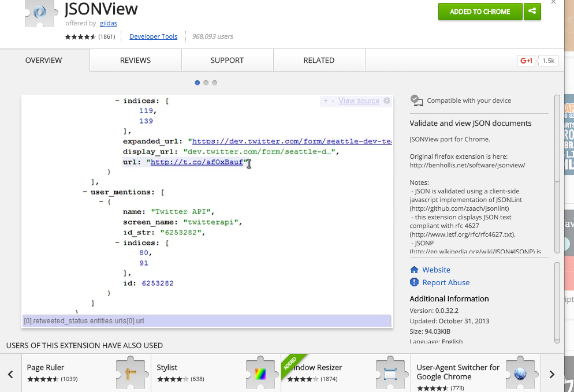Screen dimensions: 574x392
Task: Click the User-Agent Switcher globe icon
Action: (520, 372)
